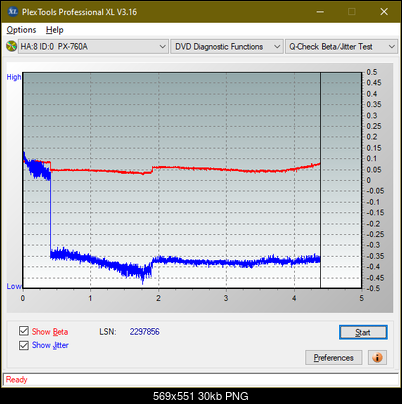Open Preferences dialog
The image size is (402, 404).
click(333, 358)
